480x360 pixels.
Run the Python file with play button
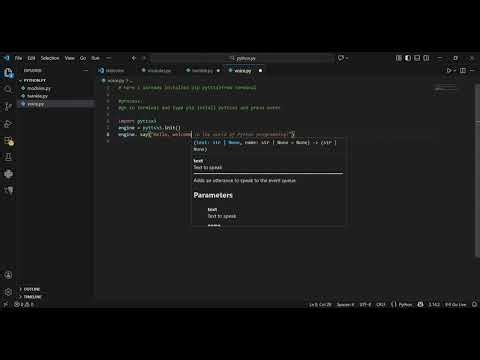coord(449,70)
